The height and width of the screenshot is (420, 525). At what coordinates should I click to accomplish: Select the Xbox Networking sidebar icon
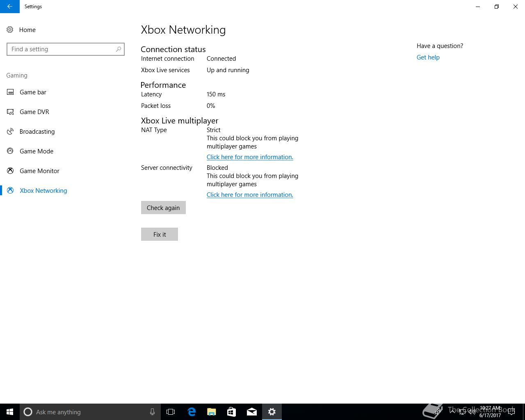coord(10,190)
